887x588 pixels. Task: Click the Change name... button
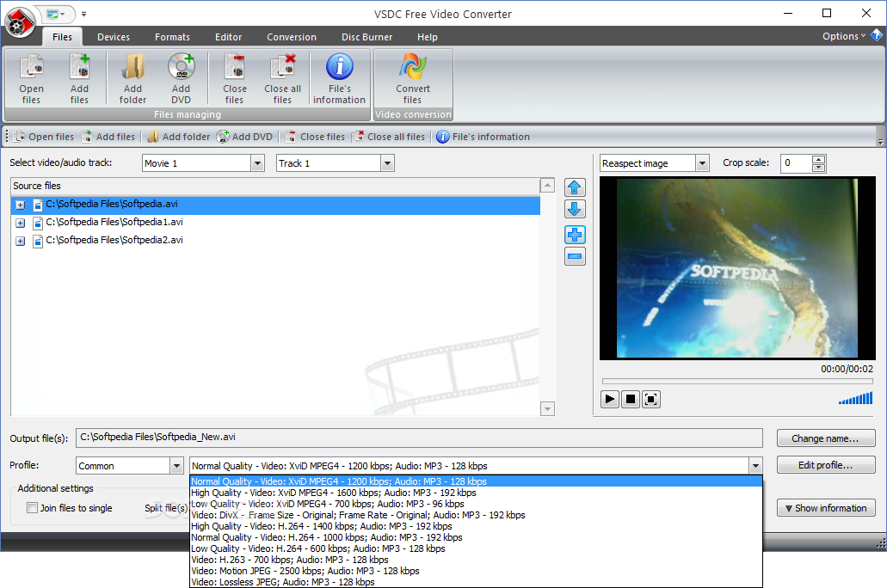(825, 438)
